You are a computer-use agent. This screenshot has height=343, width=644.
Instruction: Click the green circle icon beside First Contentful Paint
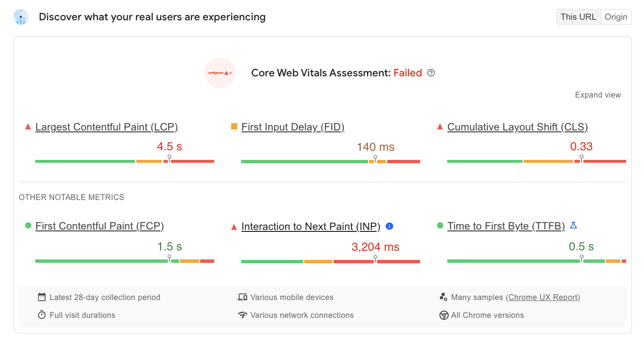coord(28,226)
